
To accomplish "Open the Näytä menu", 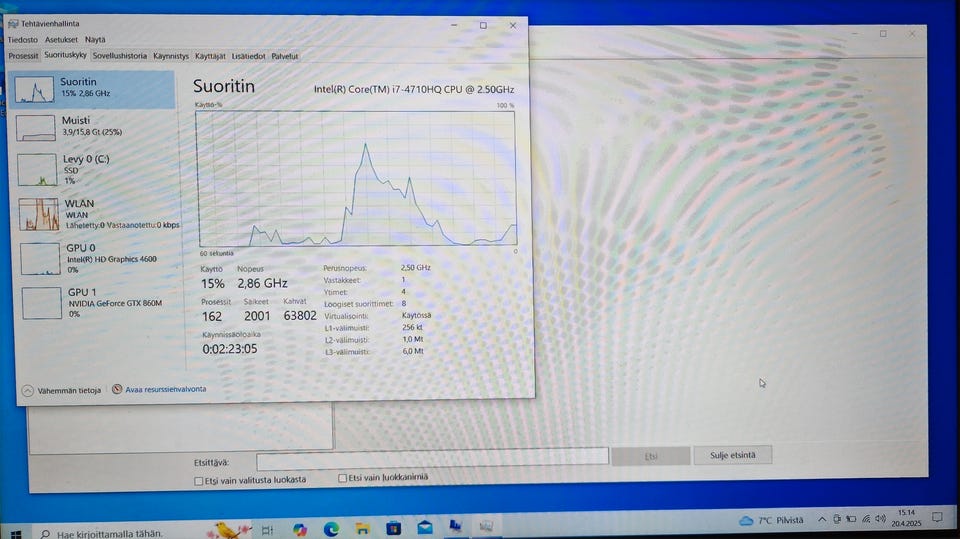I will (x=95, y=40).
